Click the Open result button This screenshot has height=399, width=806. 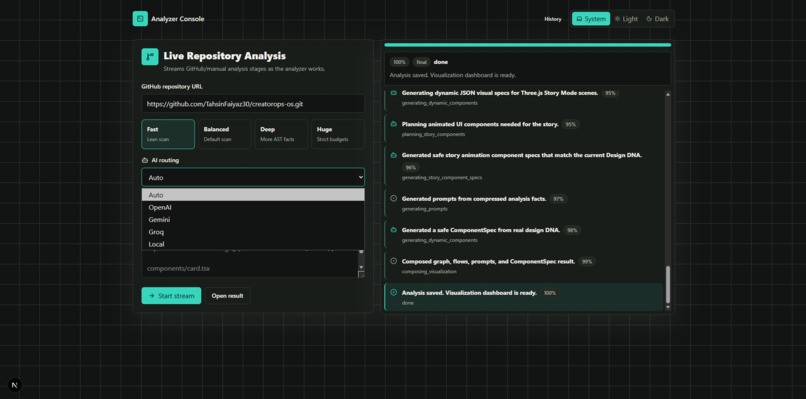(x=227, y=296)
